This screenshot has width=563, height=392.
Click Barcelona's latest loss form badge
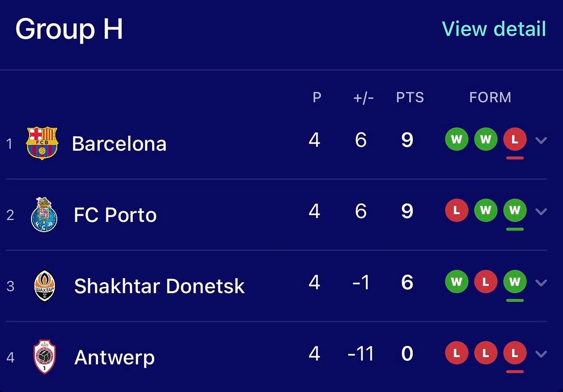[515, 139]
